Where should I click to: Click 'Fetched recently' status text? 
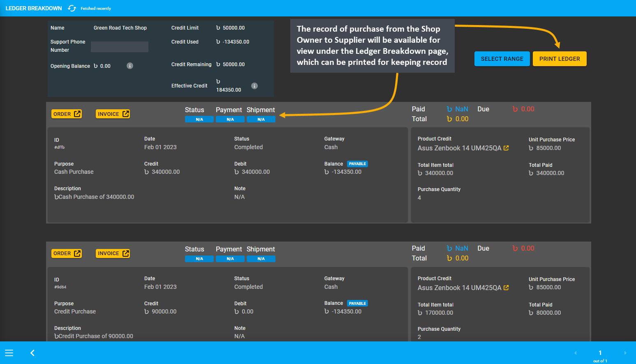coord(96,9)
